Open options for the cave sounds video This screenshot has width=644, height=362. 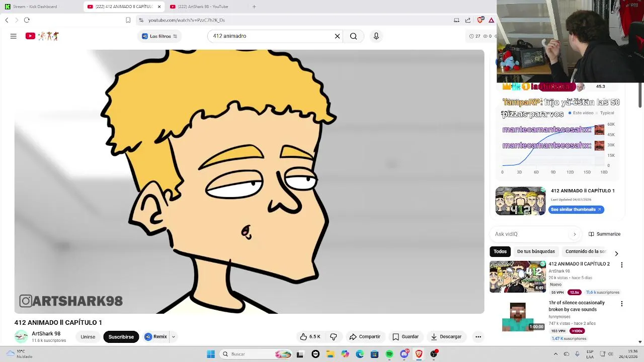click(621, 304)
